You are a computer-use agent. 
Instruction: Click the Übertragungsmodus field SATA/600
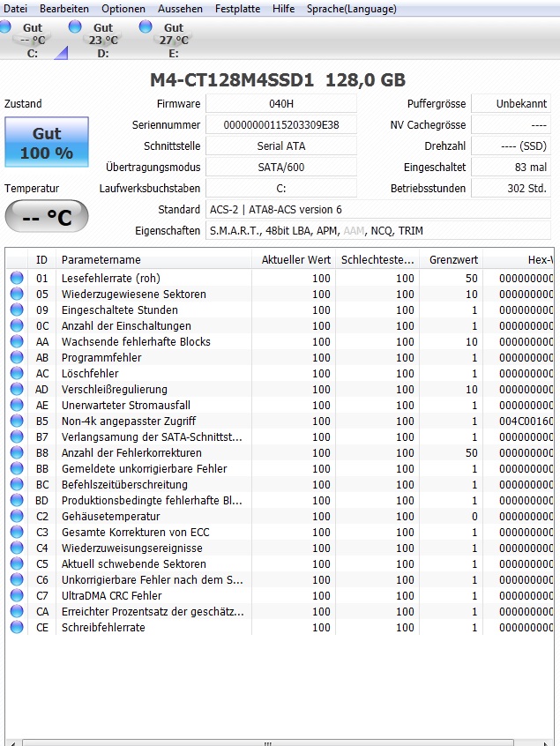[281, 167]
